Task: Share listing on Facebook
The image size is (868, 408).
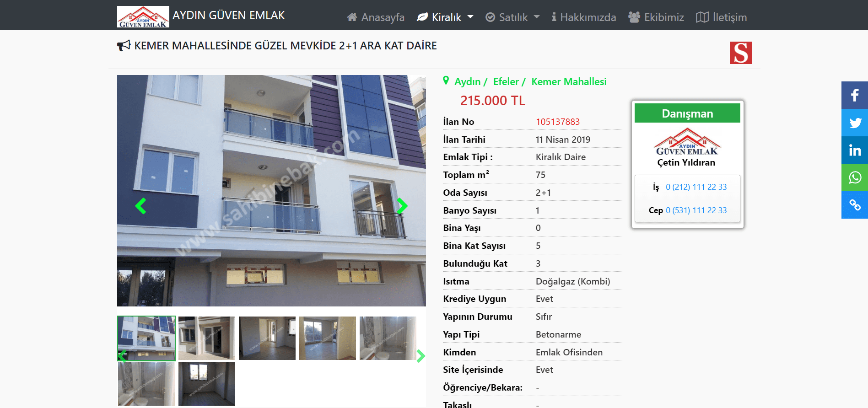Action: tap(854, 95)
